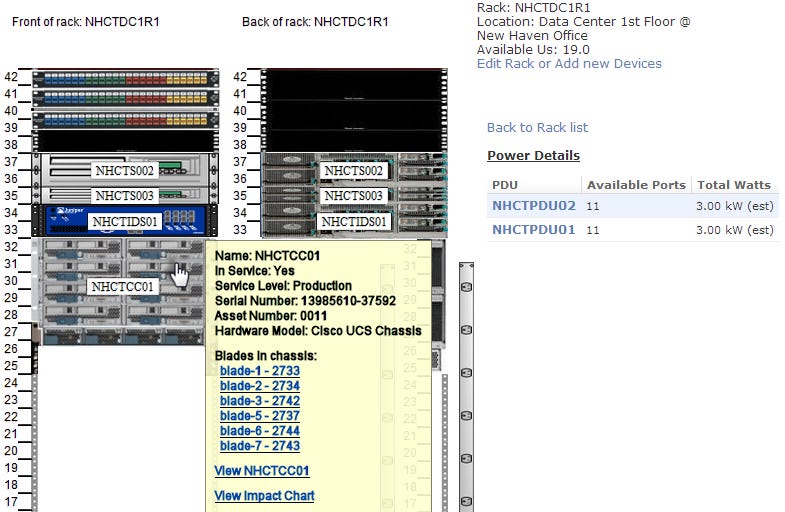The height and width of the screenshot is (512, 785).
Task: Select NHCTIDS01 label on back of rack
Action: [353, 221]
